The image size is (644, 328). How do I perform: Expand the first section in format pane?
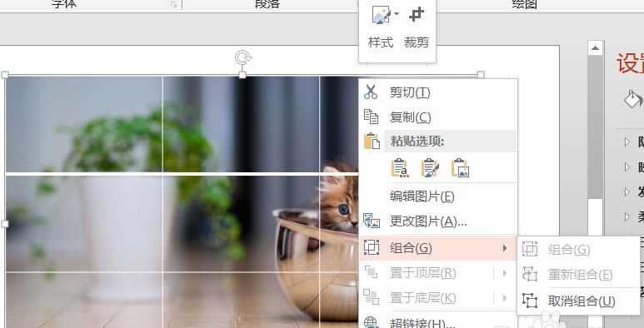click(x=627, y=142)
